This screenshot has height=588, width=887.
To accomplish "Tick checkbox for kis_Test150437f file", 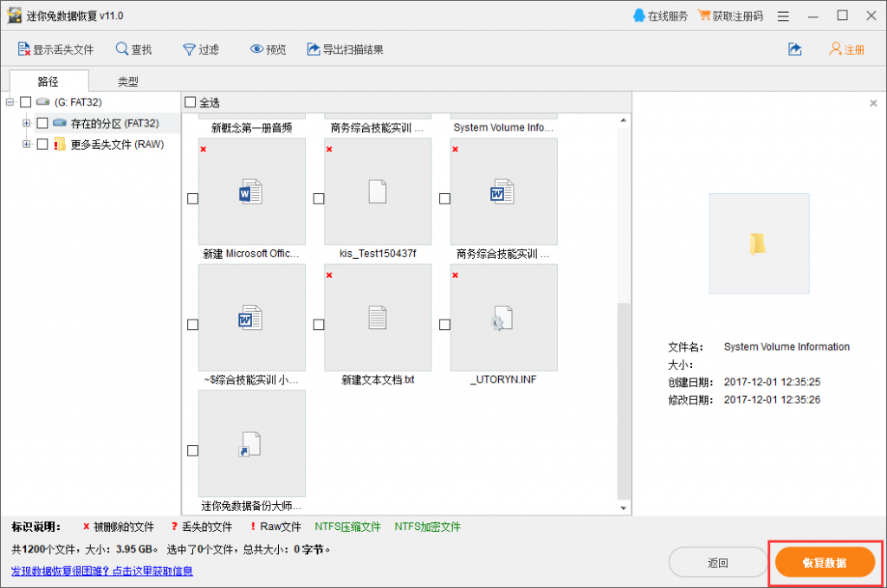I will click(x=319, y=198).
